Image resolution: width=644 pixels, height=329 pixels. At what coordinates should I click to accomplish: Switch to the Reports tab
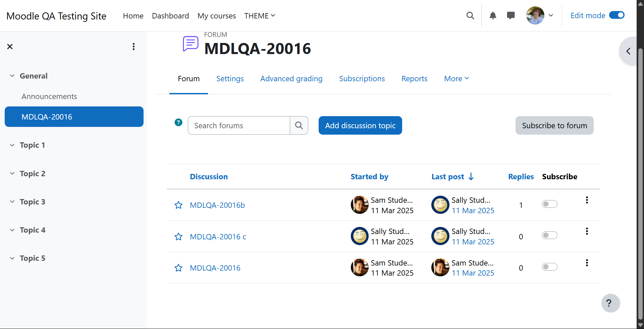coord(415,79)
